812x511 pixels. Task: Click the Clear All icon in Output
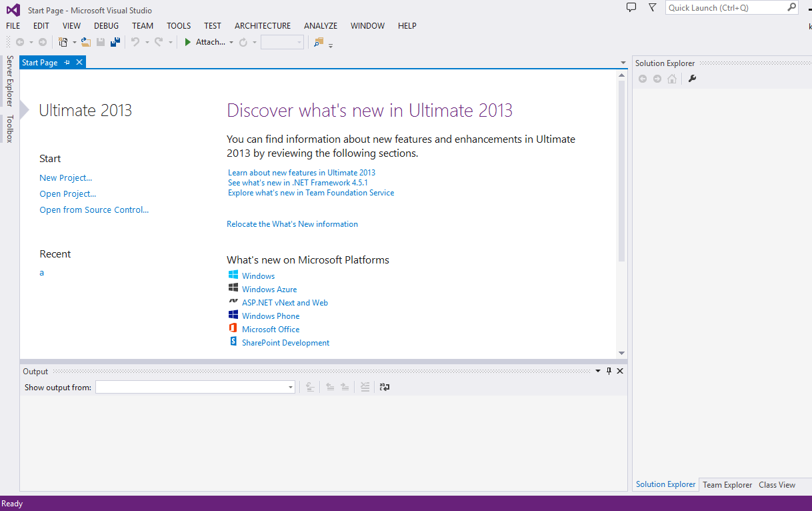[x=365, y=387]
